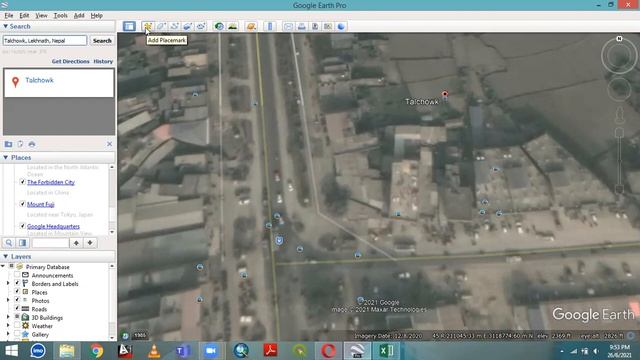The image size is (640, 360).
Task: Click the Print toolbar icon
Action: (302, 26)
